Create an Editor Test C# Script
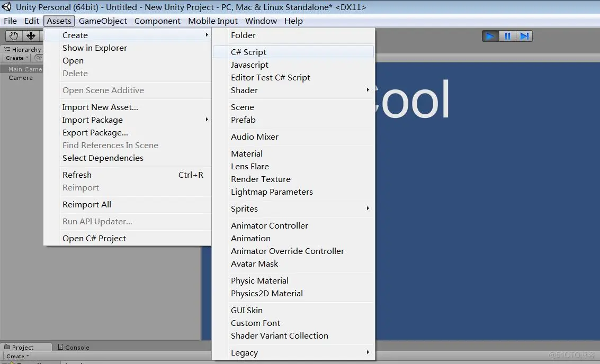600x364 pixels. [x=293, y=77]
